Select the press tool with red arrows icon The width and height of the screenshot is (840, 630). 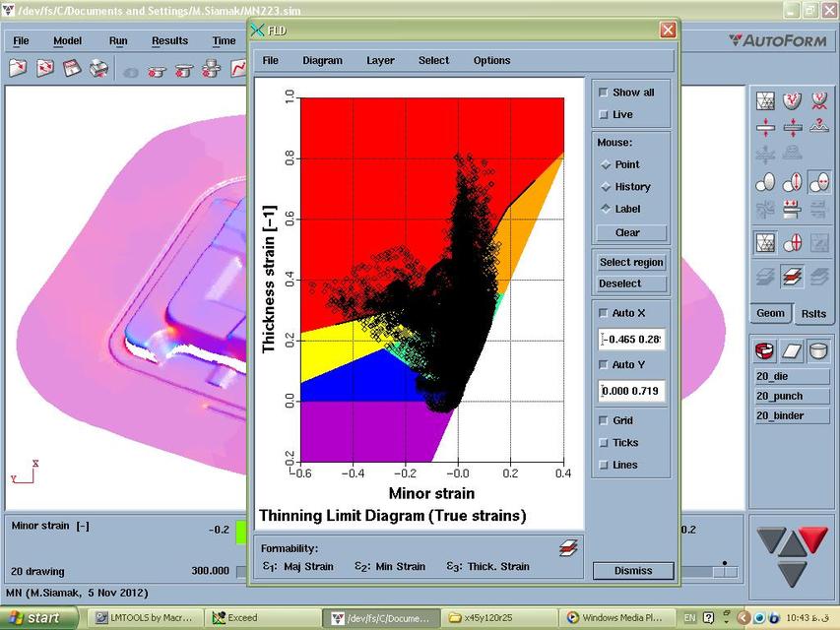pos(793,210)
